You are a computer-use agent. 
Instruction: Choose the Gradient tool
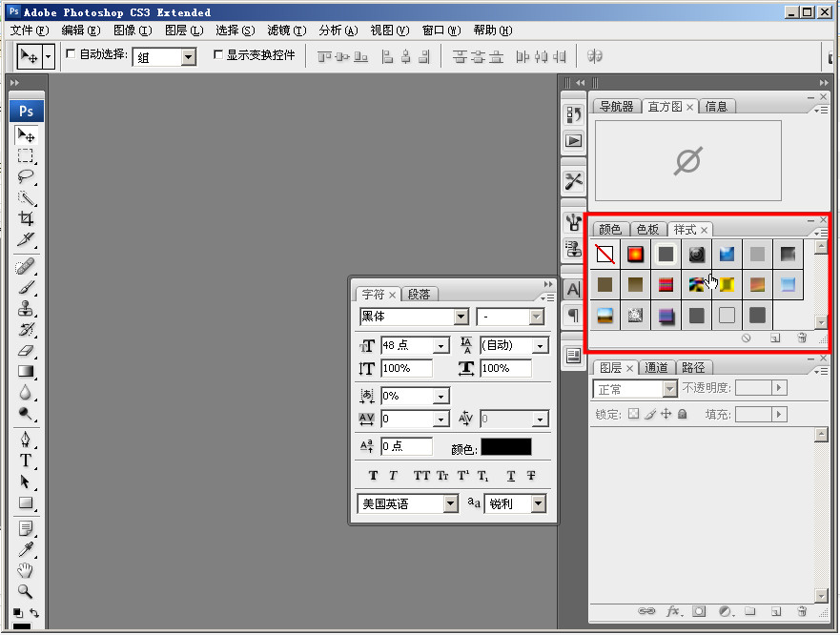tap(26, 371)
